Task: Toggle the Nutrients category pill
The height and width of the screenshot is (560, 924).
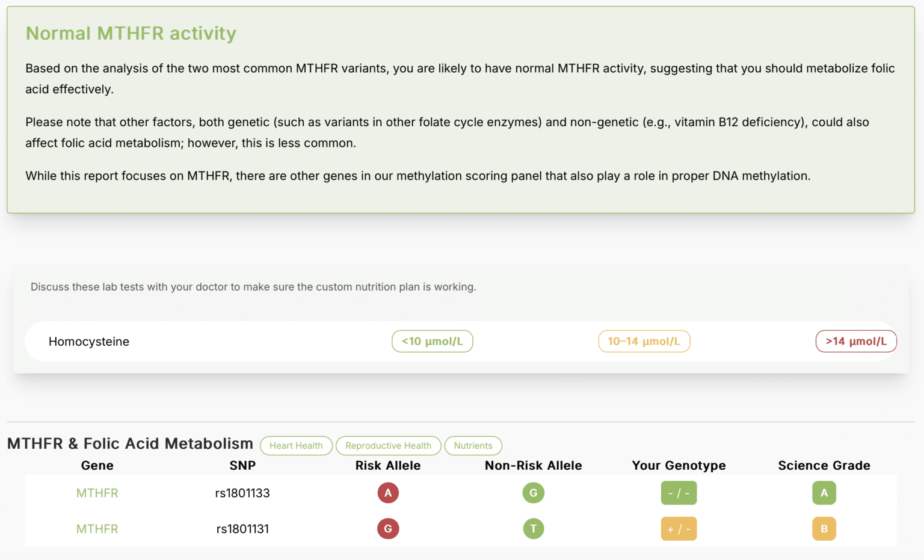Action: (473, 446)
